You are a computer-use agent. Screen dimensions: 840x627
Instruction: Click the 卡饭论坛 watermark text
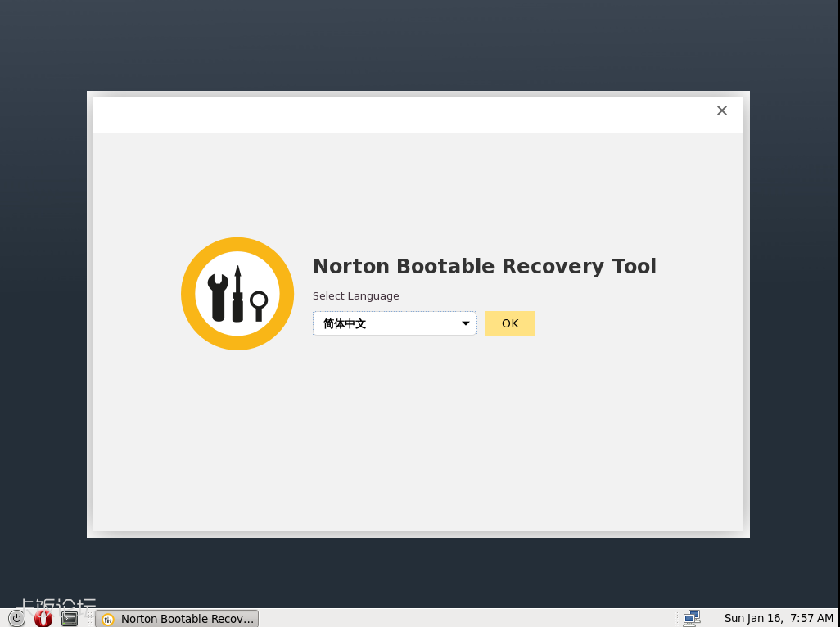(x=57, y=604)
